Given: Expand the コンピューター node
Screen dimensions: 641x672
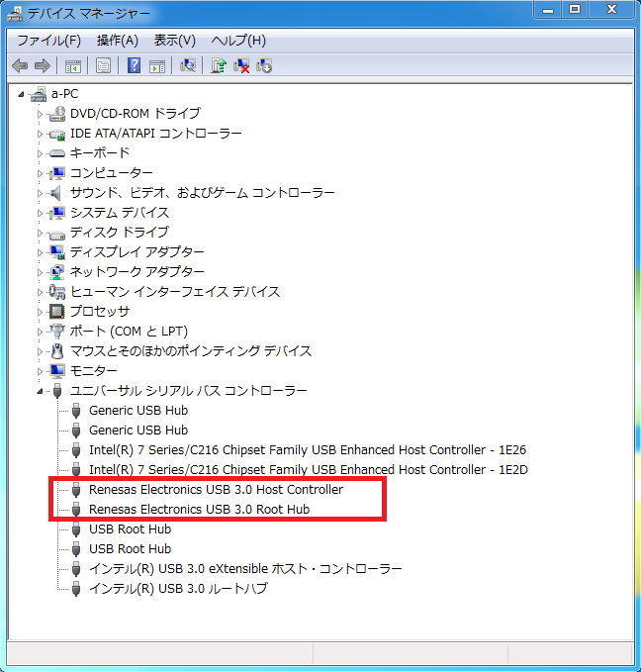Looking at the screenshot, I should [x=40, y=173].
